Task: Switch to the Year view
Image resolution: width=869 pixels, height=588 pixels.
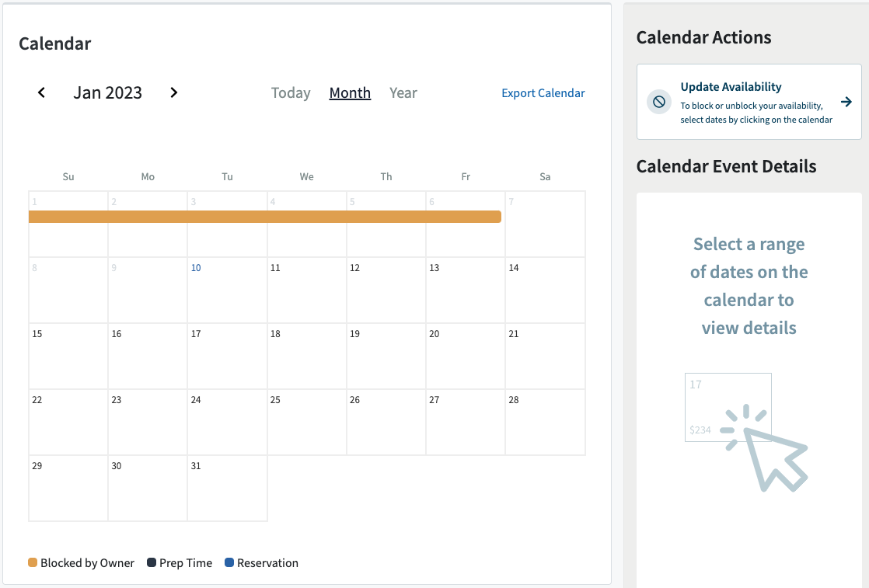Action: (403, 92)
